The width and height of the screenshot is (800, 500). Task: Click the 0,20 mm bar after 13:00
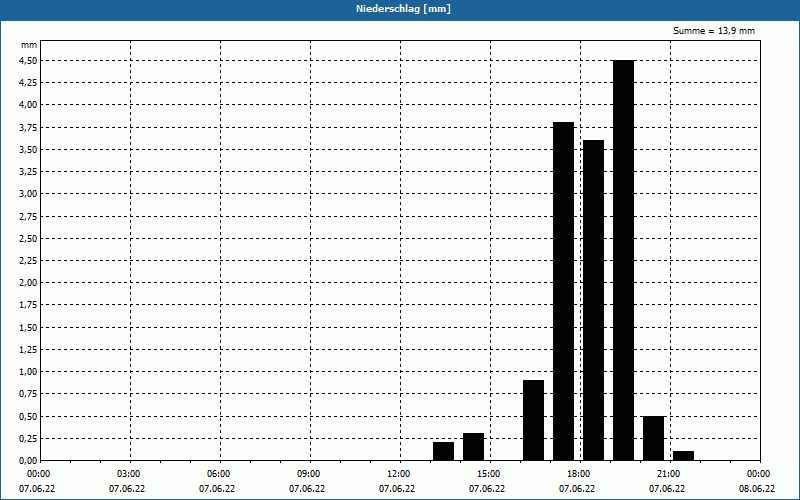443,451
